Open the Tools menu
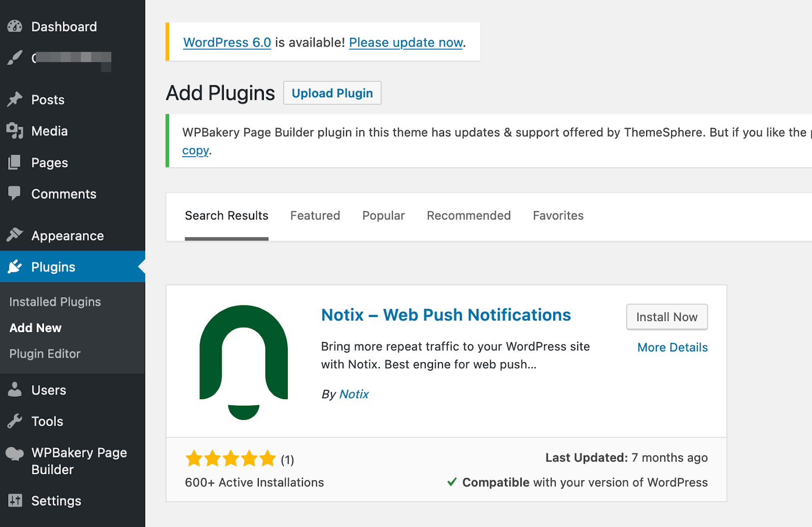812x527 pixels. (x=73, y=421)
